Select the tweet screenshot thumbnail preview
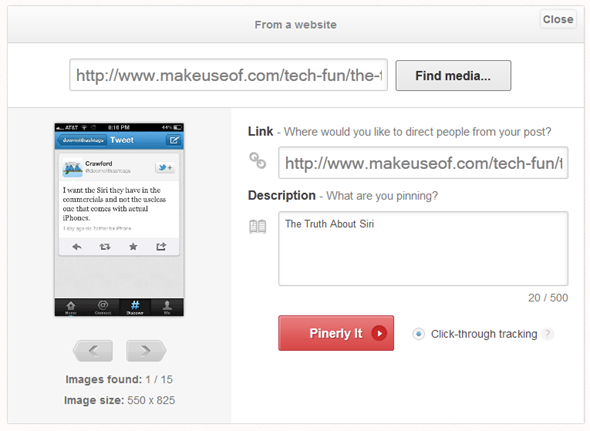 pos(119,219)
